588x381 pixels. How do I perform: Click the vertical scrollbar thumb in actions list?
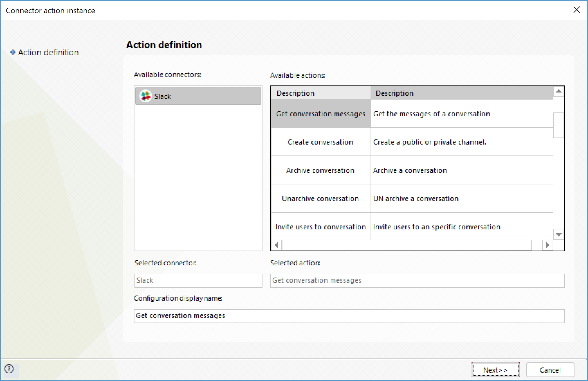pos(559,125)
